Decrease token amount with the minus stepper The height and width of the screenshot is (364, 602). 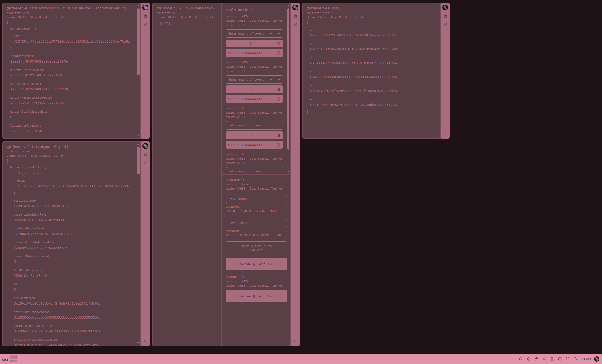click(x=271, y=33)
